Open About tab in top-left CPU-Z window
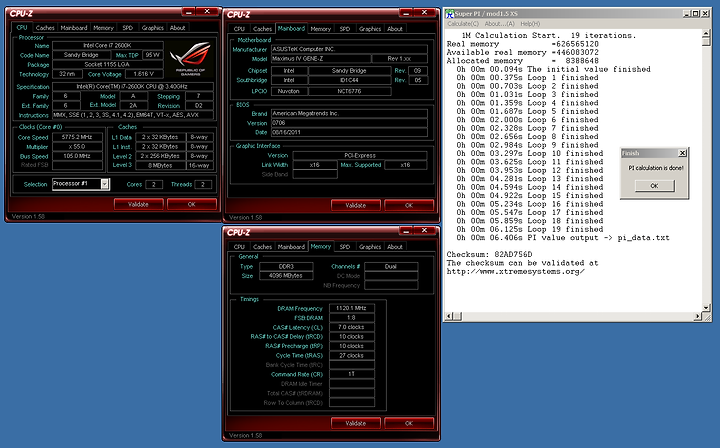Image resolution: width=720 pixels, height=448 pixels. click(x=178, y=28)
